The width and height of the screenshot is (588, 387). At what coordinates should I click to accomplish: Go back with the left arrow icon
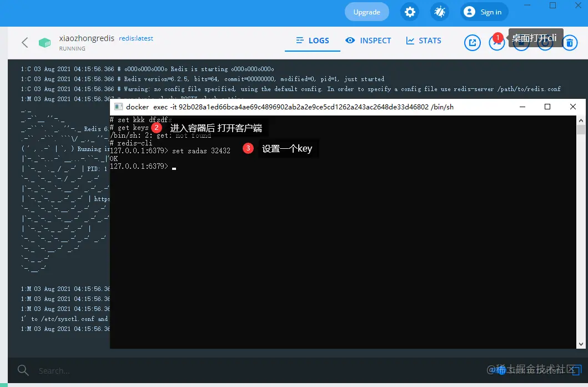[25, 42]
